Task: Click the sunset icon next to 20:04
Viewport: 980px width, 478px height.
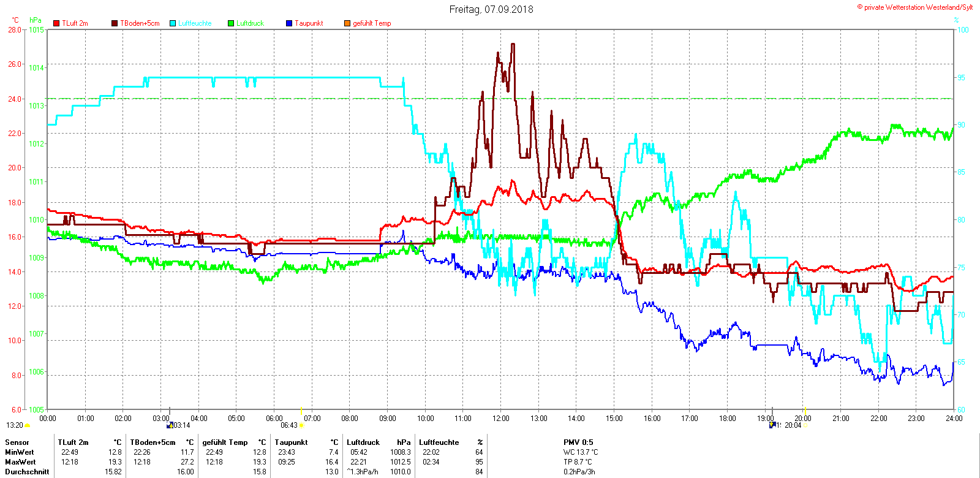Action: (x=805, y=425)
